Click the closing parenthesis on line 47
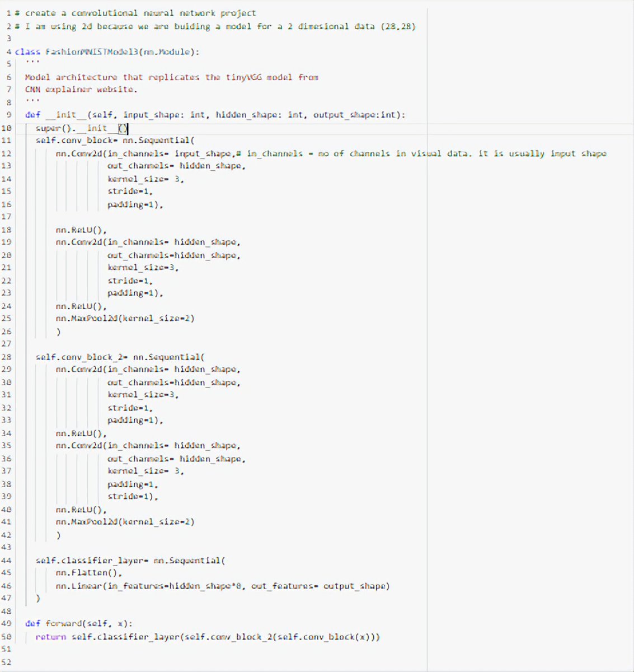 (x=38, y=599)
